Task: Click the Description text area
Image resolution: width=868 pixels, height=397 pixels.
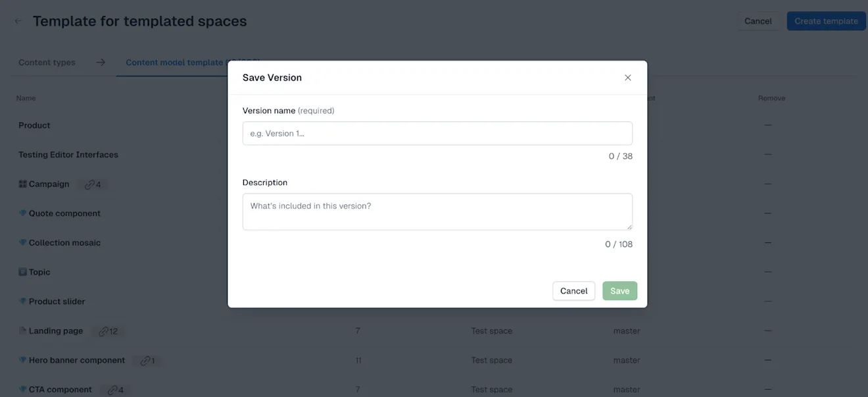Action: (437, 211)
